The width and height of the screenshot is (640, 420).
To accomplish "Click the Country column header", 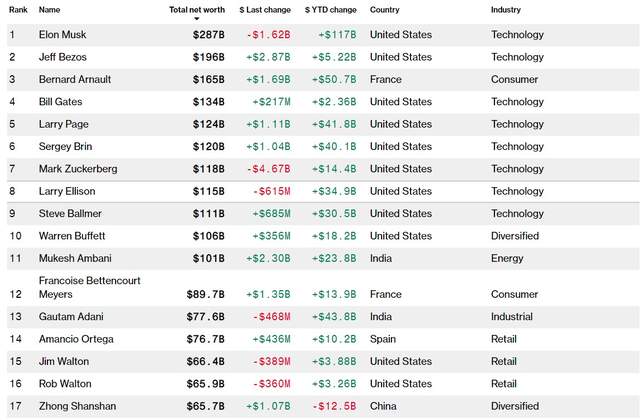I will pos(384,10).
